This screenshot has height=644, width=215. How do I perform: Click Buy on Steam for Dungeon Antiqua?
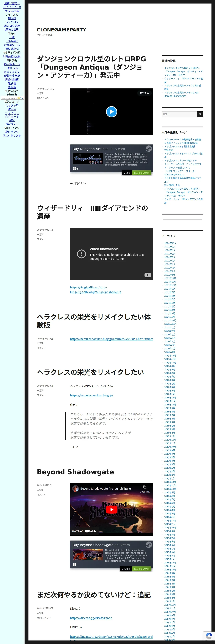[141, 173]
